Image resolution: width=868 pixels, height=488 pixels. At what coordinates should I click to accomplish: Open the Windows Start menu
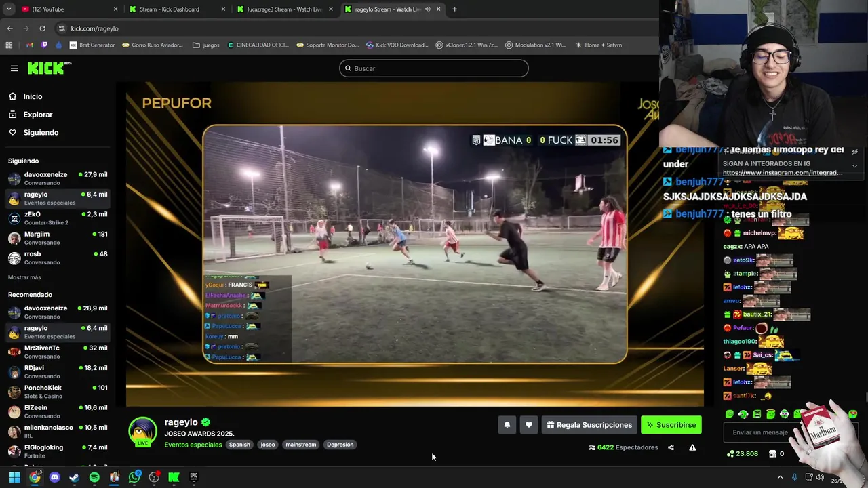(x=14, y=477)
